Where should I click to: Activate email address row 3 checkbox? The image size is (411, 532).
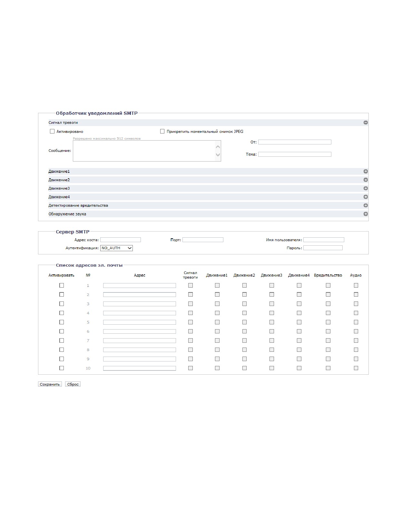point(62,304)
